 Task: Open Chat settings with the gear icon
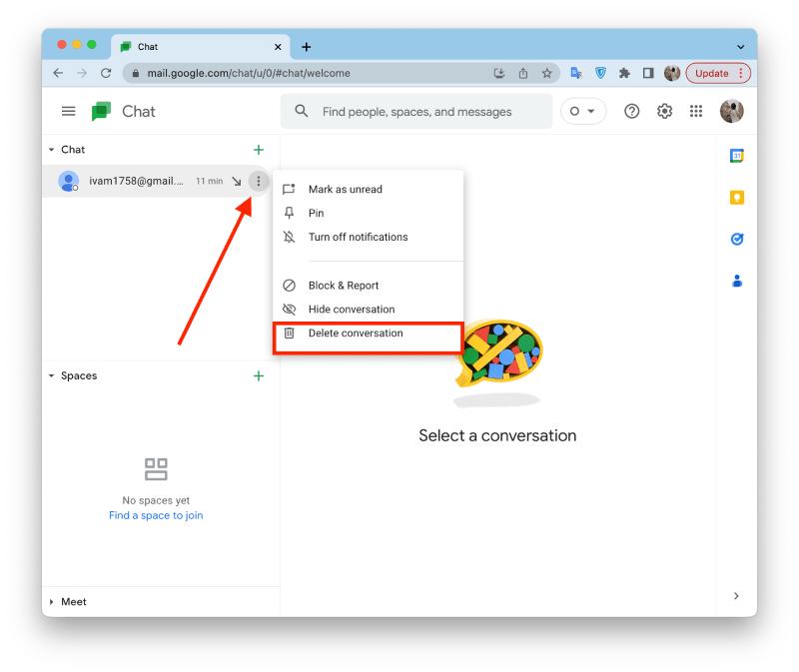click(664, 111)
